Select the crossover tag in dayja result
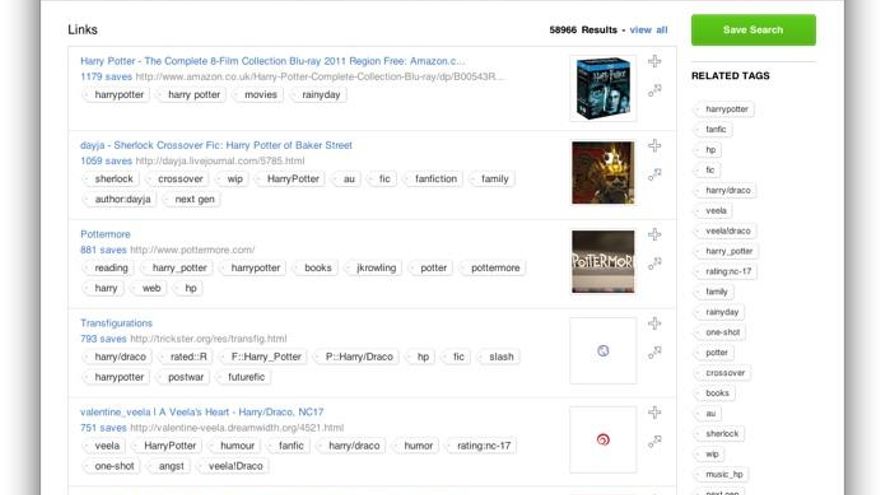Screen dimensions: 880x495 click(x=178, y=179)
